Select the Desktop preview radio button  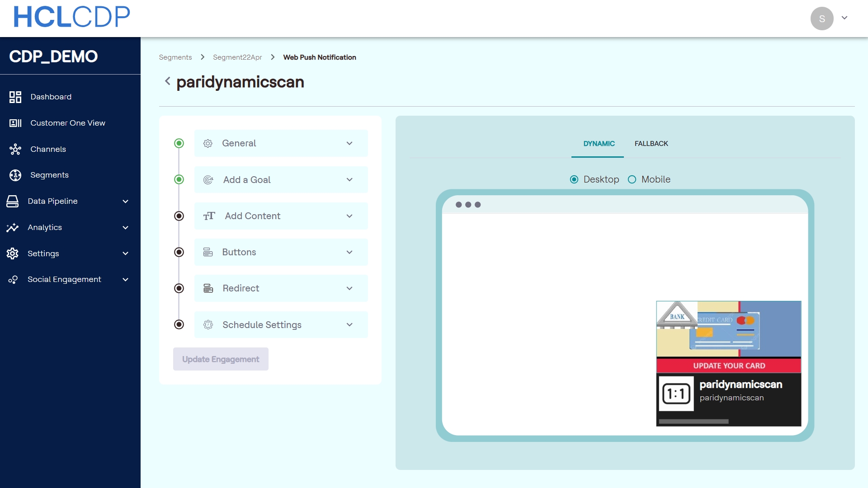pyautogui.click(x=574, y=179)
